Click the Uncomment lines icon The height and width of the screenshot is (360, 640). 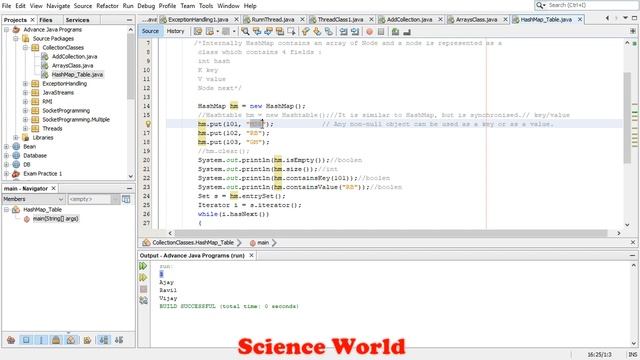(407, 31)
